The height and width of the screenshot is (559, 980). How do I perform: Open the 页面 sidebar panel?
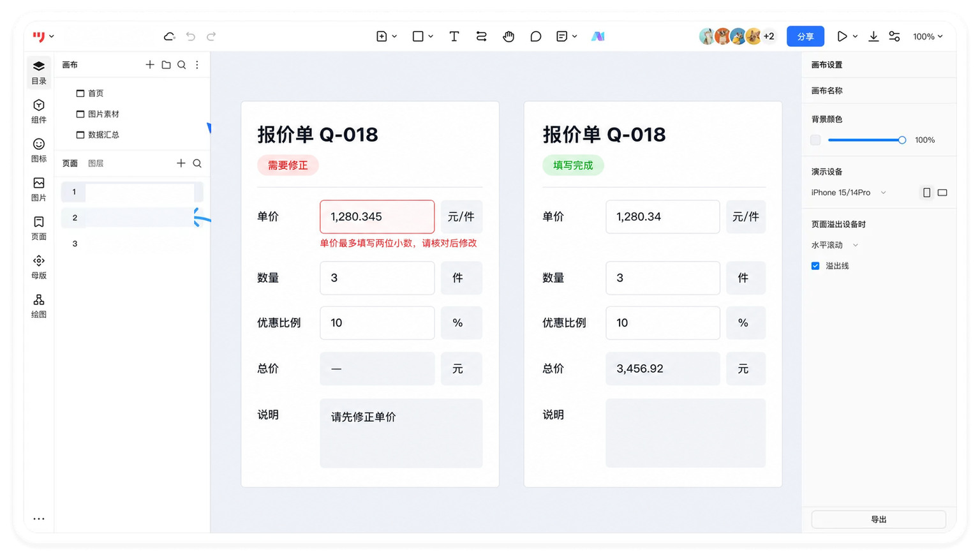pos(39,228)
